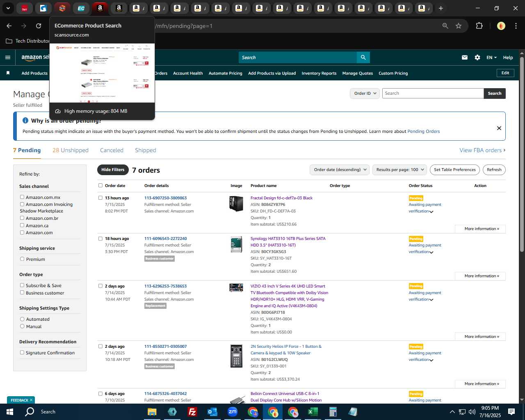Expand More information for Synology HAT3310 order
This screenshot has height=420, width=525.
click(480, 276)
